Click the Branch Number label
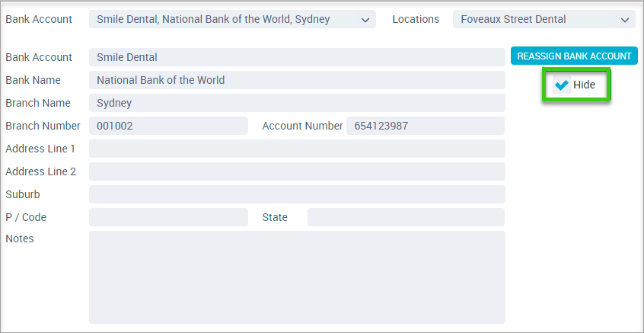Viewport: 644px width, 333px height. click(x=43, y=126)
